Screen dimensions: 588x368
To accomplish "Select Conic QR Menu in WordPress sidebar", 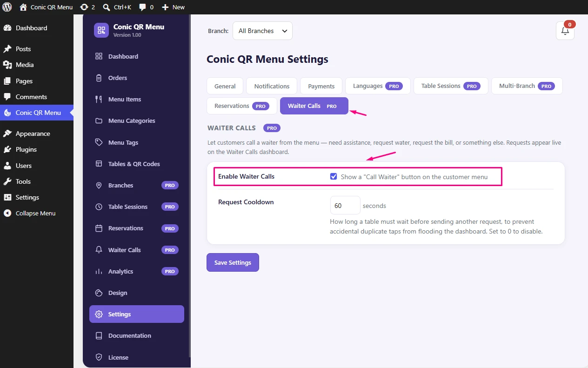I will pyautogui.click(x=37, y=113).
